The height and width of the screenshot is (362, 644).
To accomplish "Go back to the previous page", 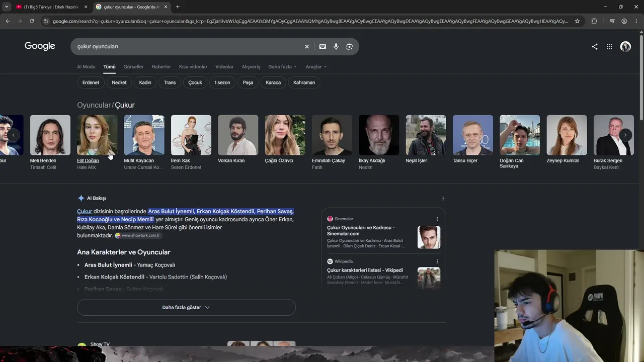I will point(8,21).
